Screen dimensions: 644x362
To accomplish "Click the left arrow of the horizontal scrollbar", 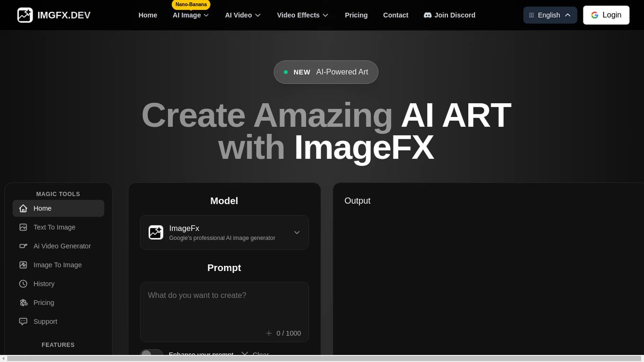I will coord(3,359).
